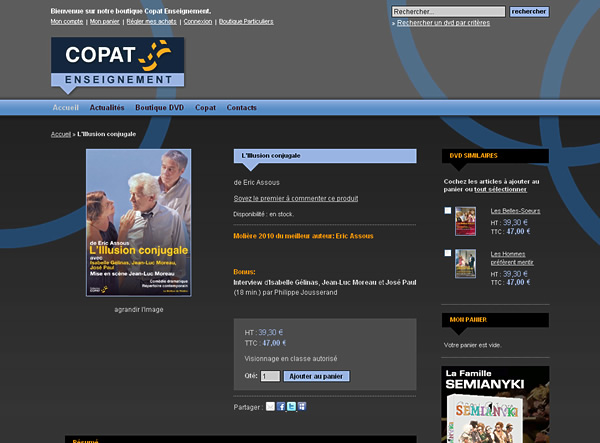600x443 pixels.
Task: Click agrandir l'image under the cover
Action: pos(139,309)
